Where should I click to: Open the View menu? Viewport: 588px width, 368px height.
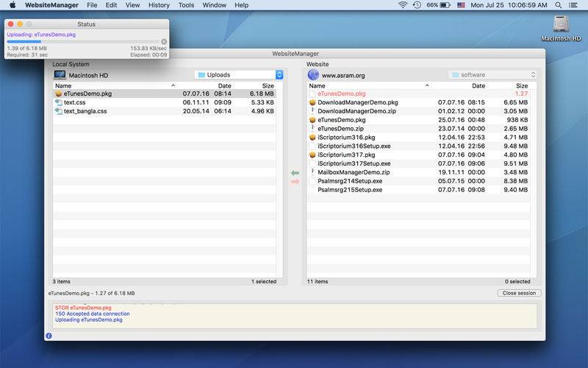tap(132, 5)
